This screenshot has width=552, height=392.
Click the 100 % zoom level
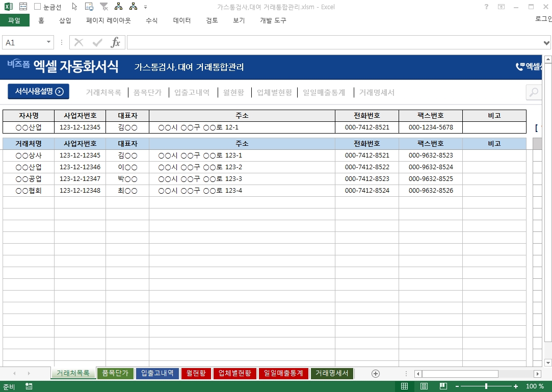pyautogui.click(x=535, y=386)
